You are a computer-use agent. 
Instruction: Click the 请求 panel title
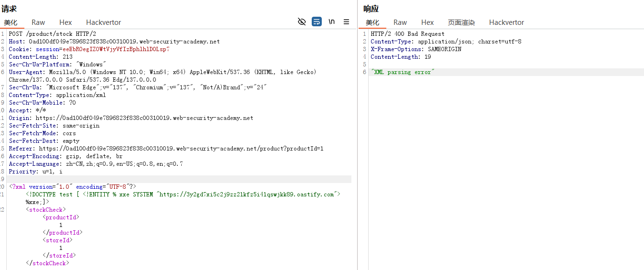point(9,8)
